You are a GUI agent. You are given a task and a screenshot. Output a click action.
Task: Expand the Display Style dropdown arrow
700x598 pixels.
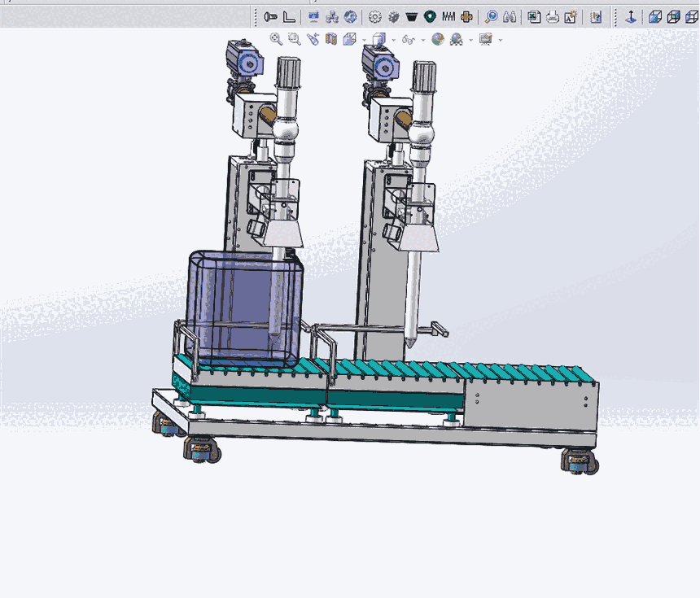coord(394,39)
